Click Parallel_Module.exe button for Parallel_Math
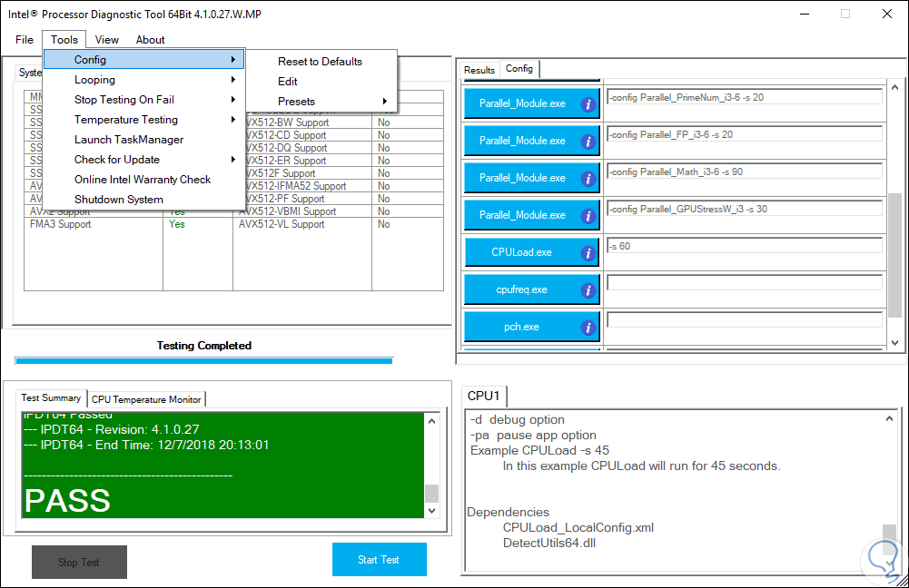Viewport: 909px width, 588px height. coord(531,178)
